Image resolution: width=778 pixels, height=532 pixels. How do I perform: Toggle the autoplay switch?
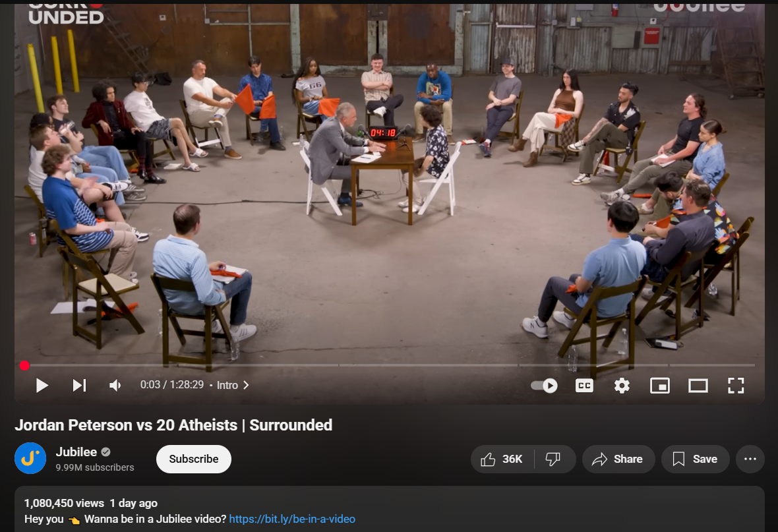(x=545, y=386)
